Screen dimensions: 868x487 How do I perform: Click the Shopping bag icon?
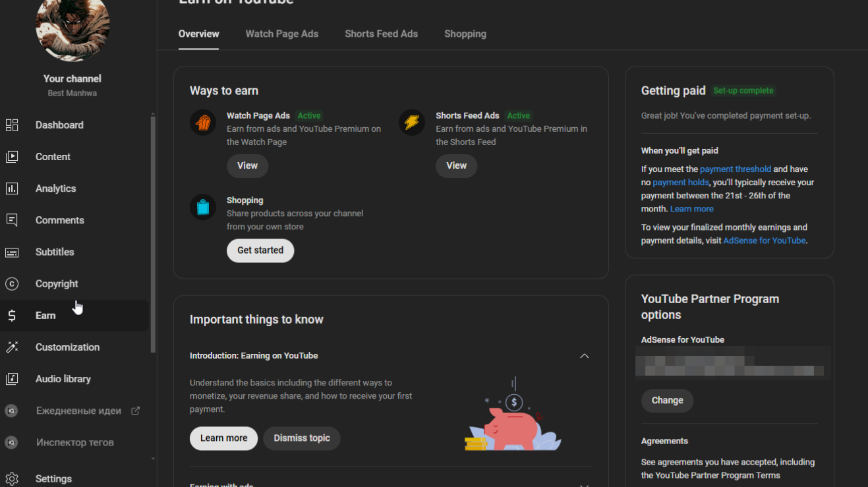(x=203, y=207)
